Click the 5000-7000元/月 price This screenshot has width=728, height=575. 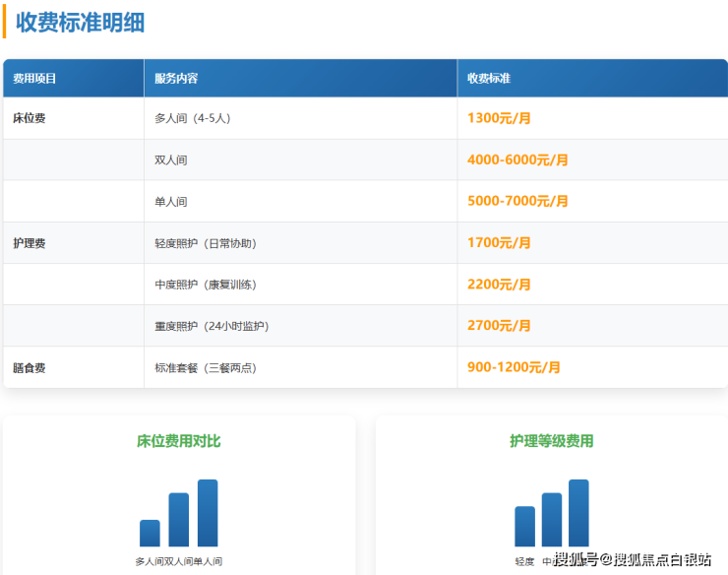click(517, 201)
